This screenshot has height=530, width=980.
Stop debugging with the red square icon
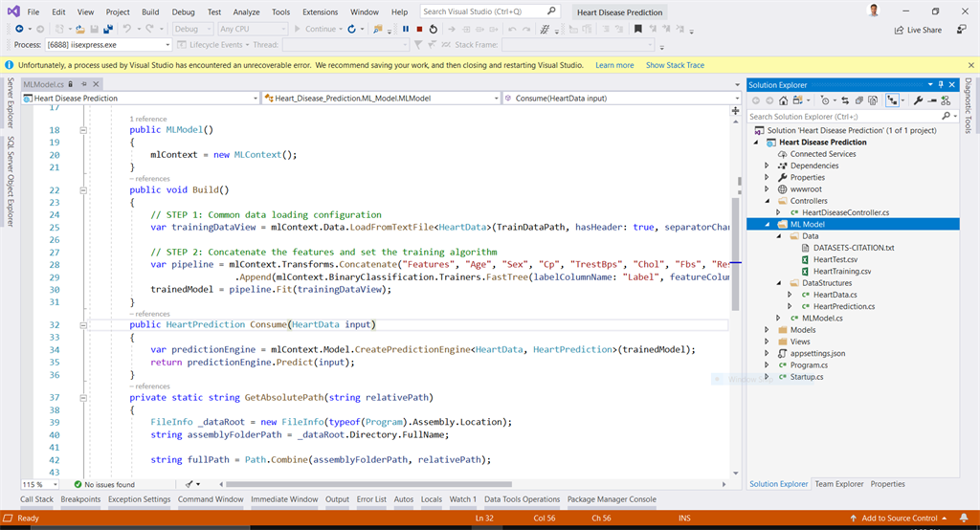419,29
